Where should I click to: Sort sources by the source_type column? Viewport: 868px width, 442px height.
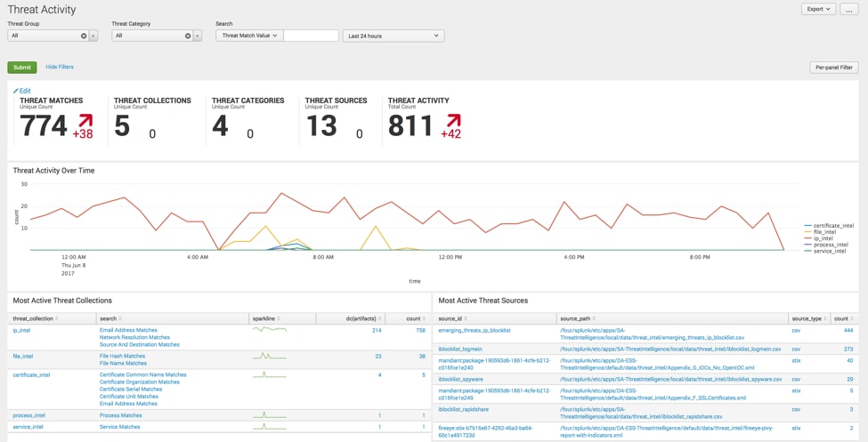806,317
